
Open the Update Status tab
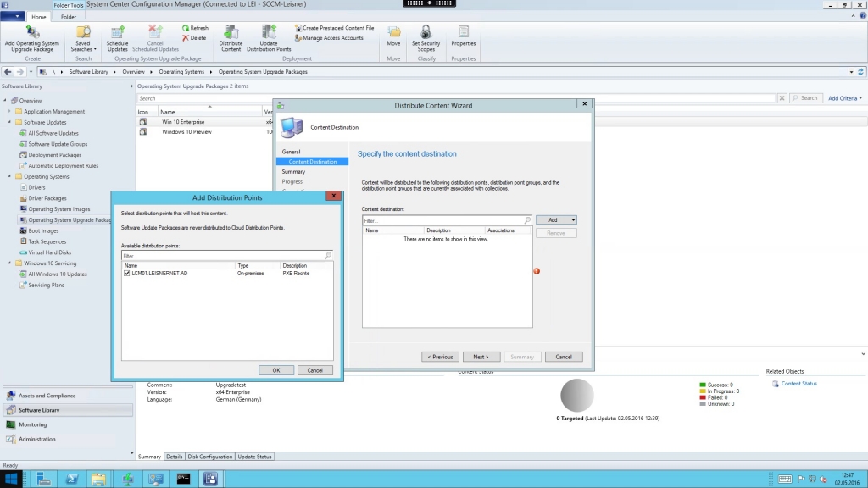pyautogui.click(x=254, y=457)
